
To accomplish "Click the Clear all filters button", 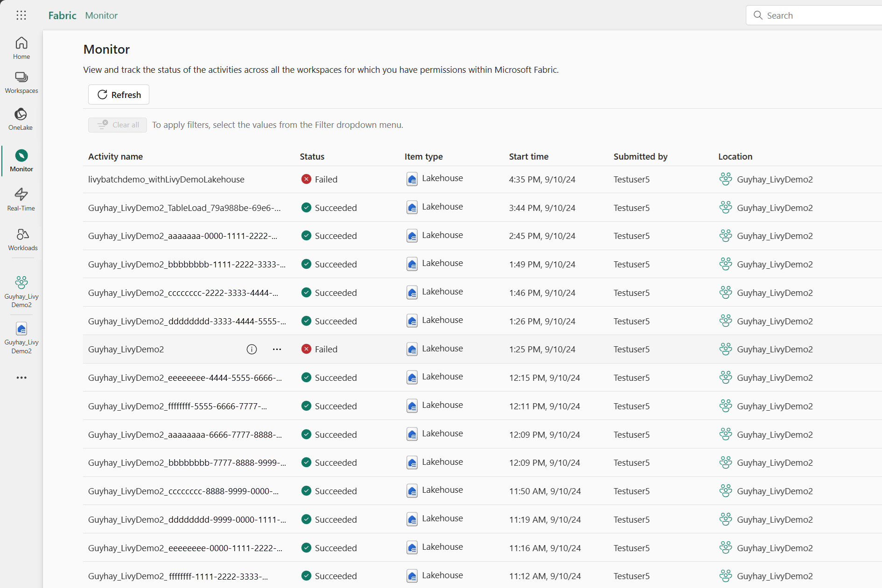I will [x=118, y=125].
